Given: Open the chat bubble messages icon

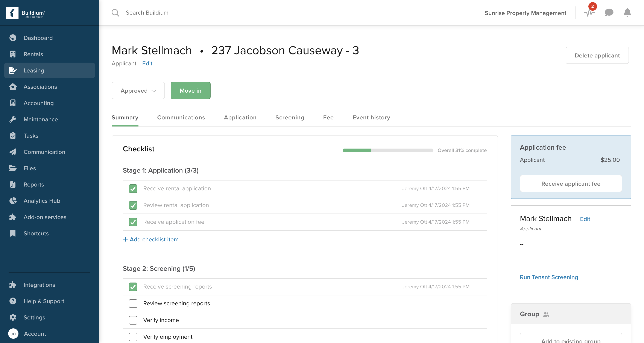Looking at the screenshot, I should [609, 12].
